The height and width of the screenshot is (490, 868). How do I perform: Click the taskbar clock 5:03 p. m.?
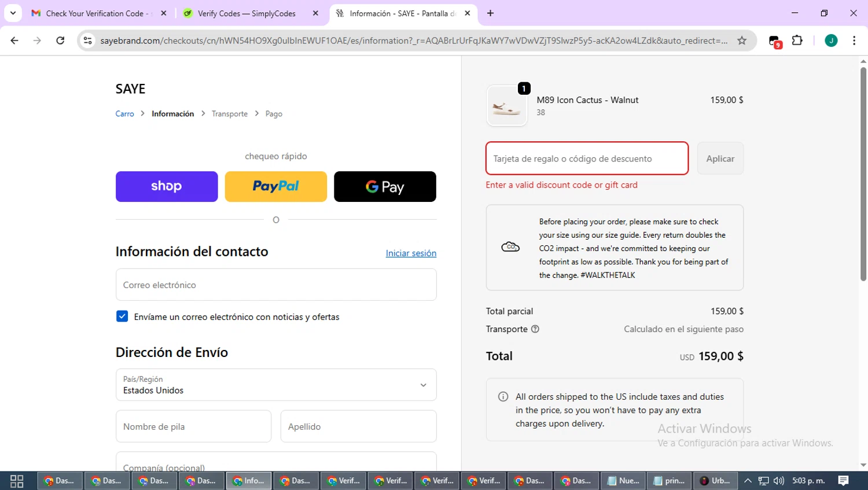tap(808, 481)
